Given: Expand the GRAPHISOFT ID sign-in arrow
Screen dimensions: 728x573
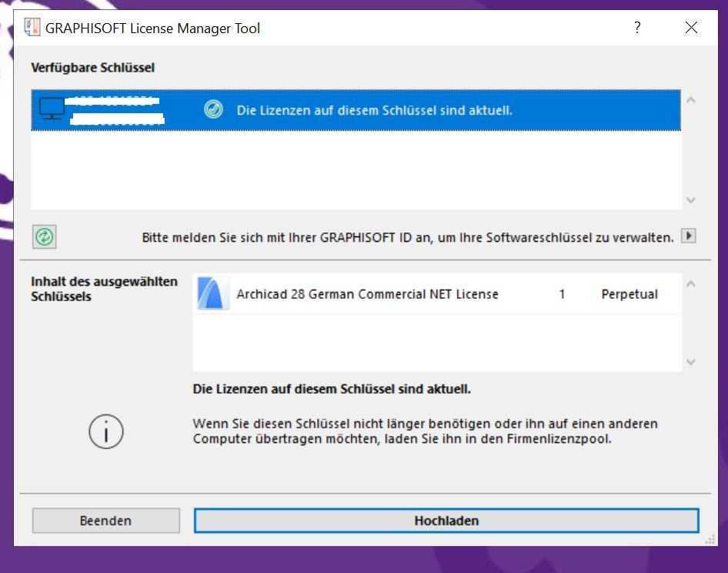Looking at the screenshot, I should 689,237.
